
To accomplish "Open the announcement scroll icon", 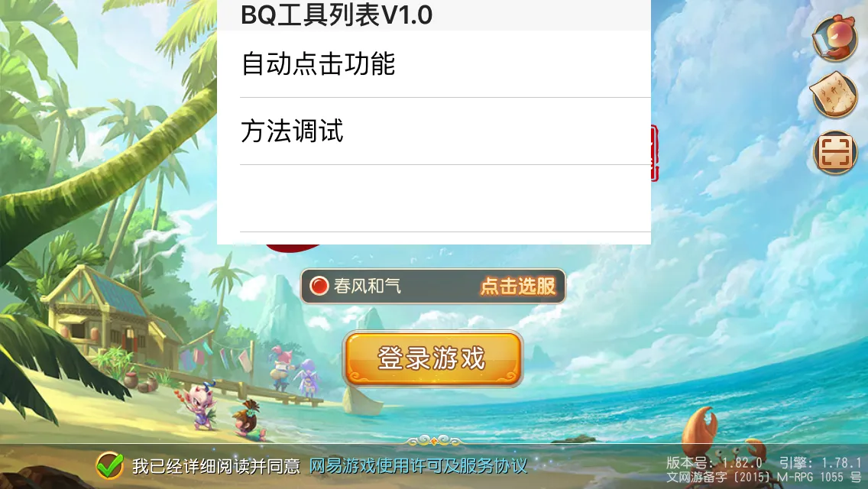I will [x=834, y=94].
